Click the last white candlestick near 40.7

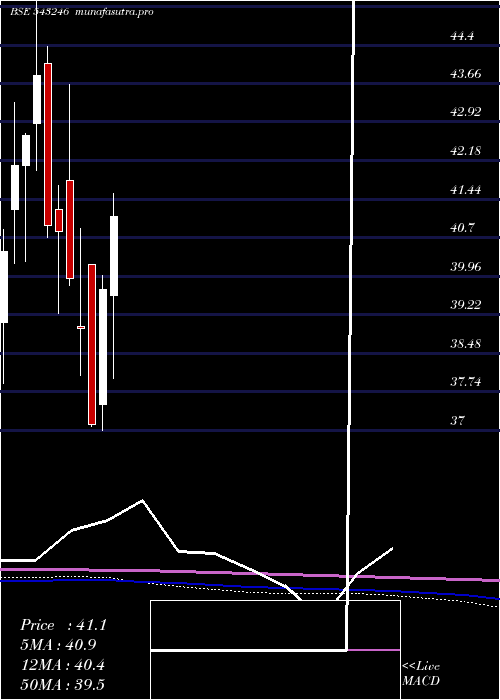114,256
